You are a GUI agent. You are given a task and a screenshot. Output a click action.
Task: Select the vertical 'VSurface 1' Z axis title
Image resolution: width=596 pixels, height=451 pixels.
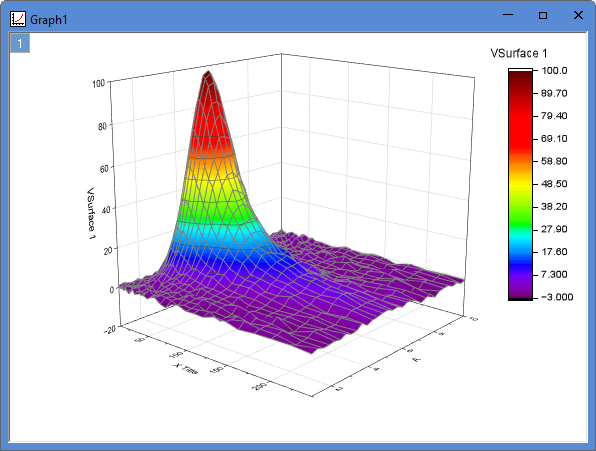(x=91, y=213)
